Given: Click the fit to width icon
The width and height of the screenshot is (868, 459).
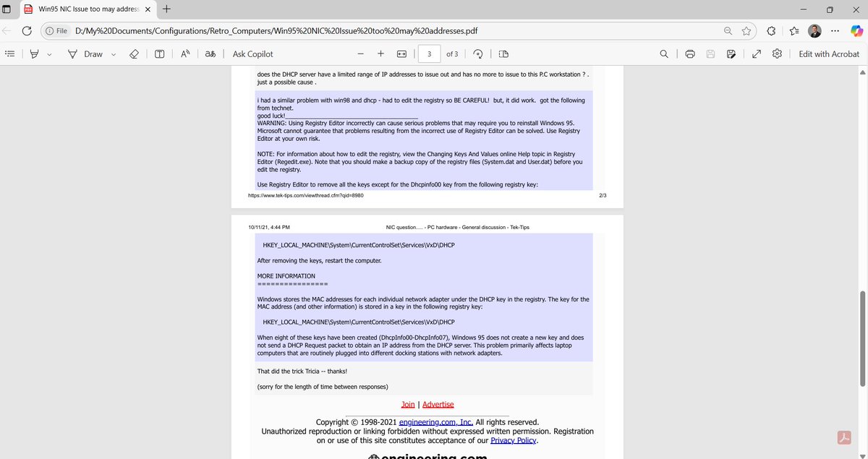Looking at the screenshot, I should pyautogui.click(x=402, y=53).
